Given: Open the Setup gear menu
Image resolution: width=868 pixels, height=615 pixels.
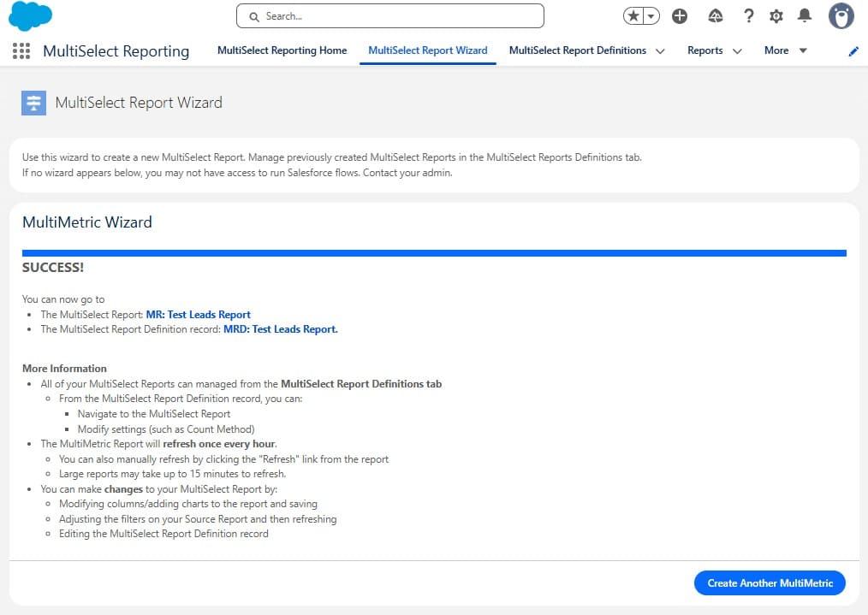Looking at the screenshot, I should point(776,16).
